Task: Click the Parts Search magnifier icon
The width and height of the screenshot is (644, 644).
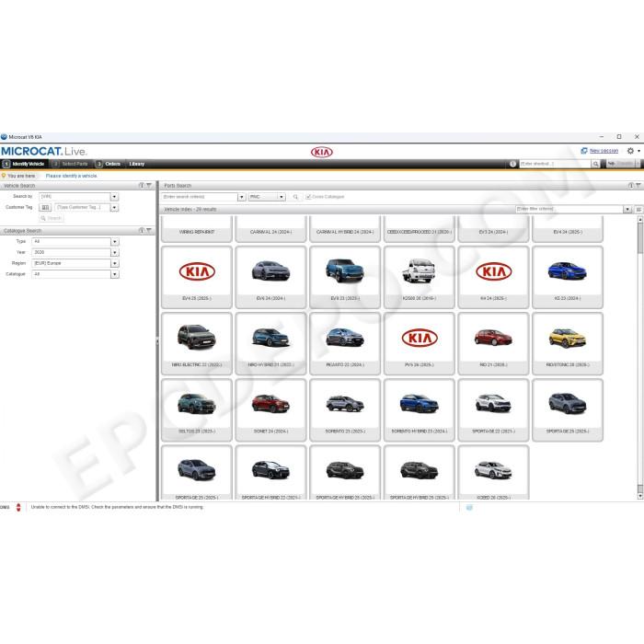Action: tap(295, 197)
